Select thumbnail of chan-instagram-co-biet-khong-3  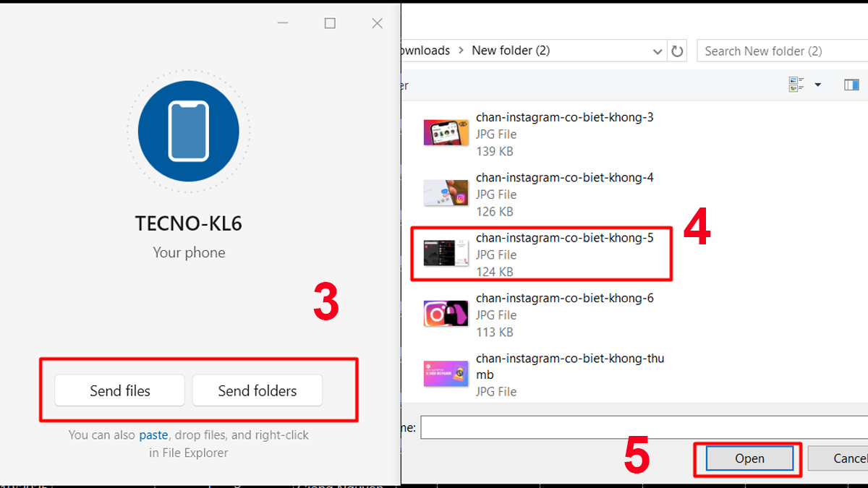446,134
